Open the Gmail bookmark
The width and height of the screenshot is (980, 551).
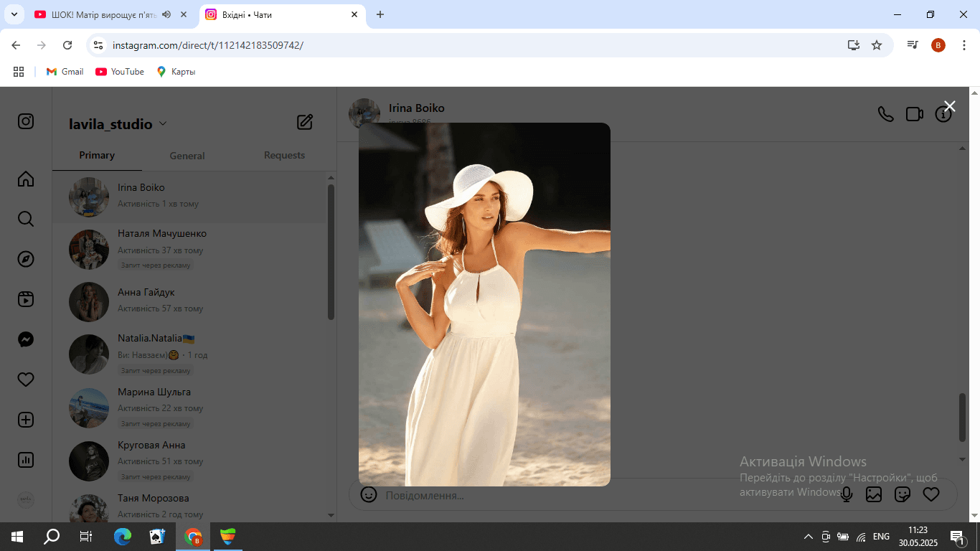[x=65, y=72]
